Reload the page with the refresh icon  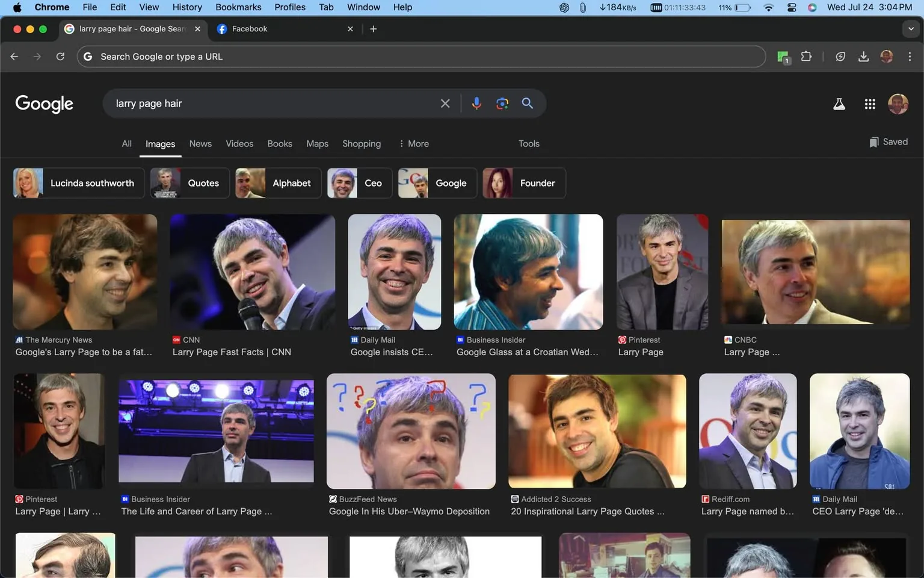point(60,56)
